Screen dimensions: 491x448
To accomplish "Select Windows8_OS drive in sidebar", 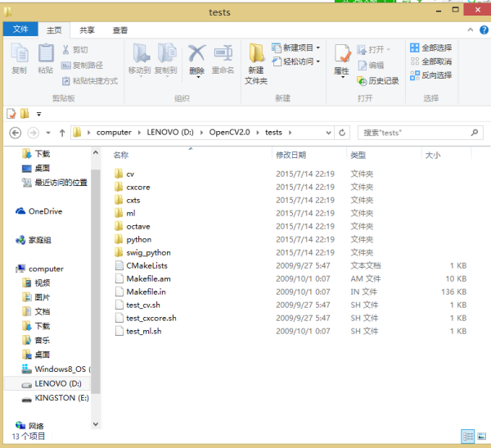I will [56, 369].
